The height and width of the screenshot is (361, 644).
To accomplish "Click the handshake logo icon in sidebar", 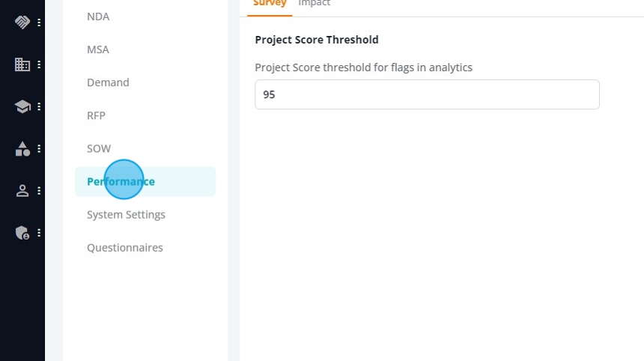I will (x=22, y=22).
